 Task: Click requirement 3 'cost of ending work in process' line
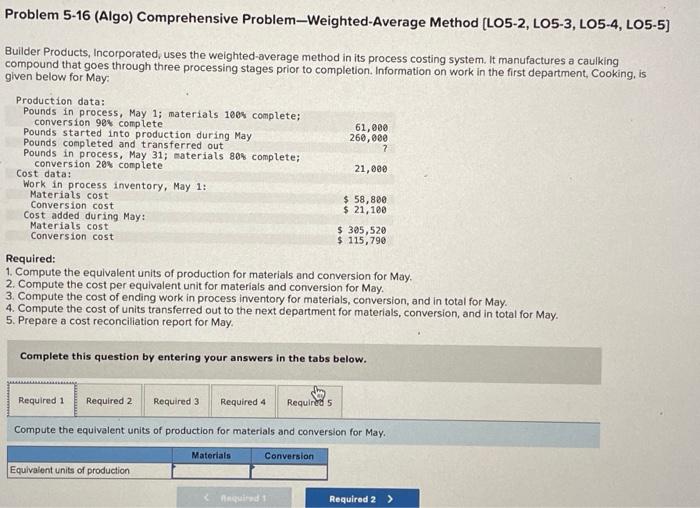pos(256,299)
